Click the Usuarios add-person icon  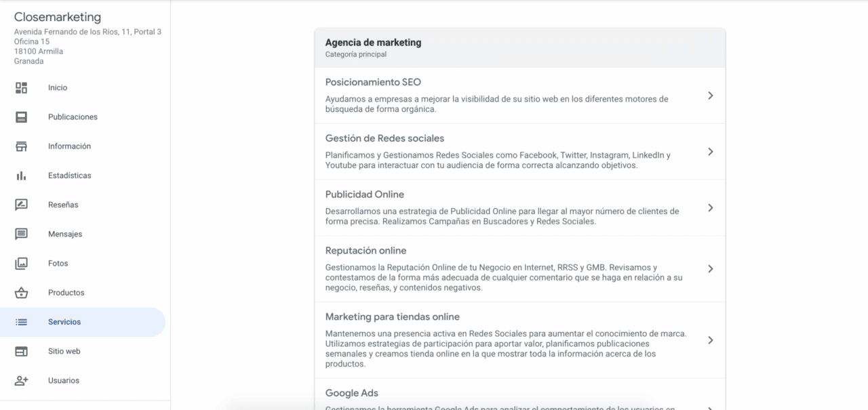(x=20, y=380)
